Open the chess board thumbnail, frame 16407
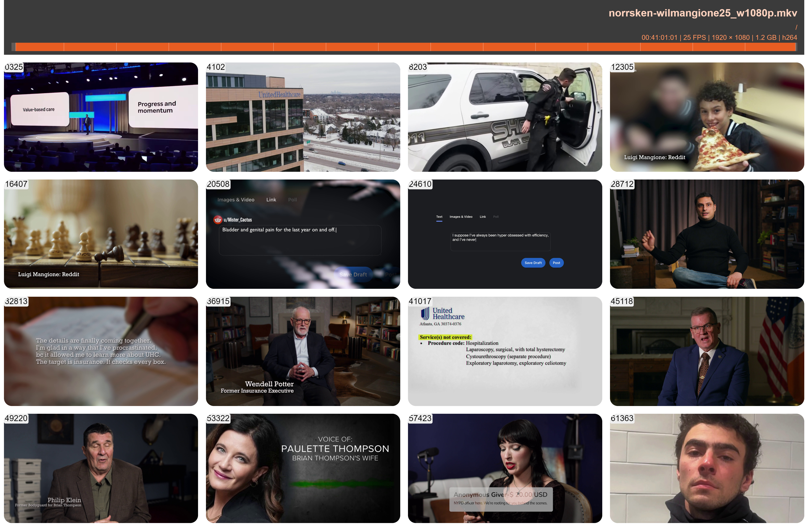This screenshot has height=527, width=812. 101,234
